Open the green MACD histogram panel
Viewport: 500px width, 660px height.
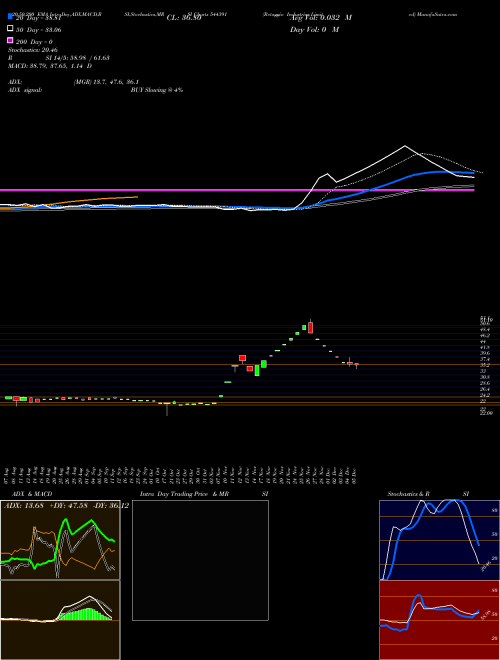click(60, 620)
